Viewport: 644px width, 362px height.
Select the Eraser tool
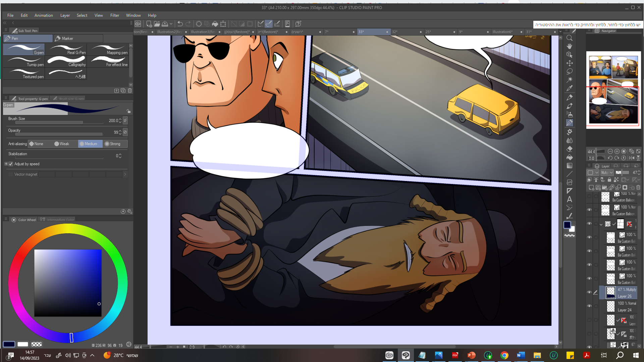[569, 149]
